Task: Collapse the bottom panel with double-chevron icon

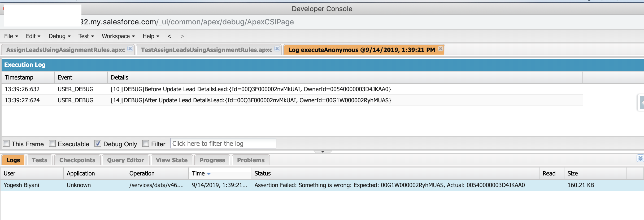Action: pyautogui.click(x=640, y=159)
